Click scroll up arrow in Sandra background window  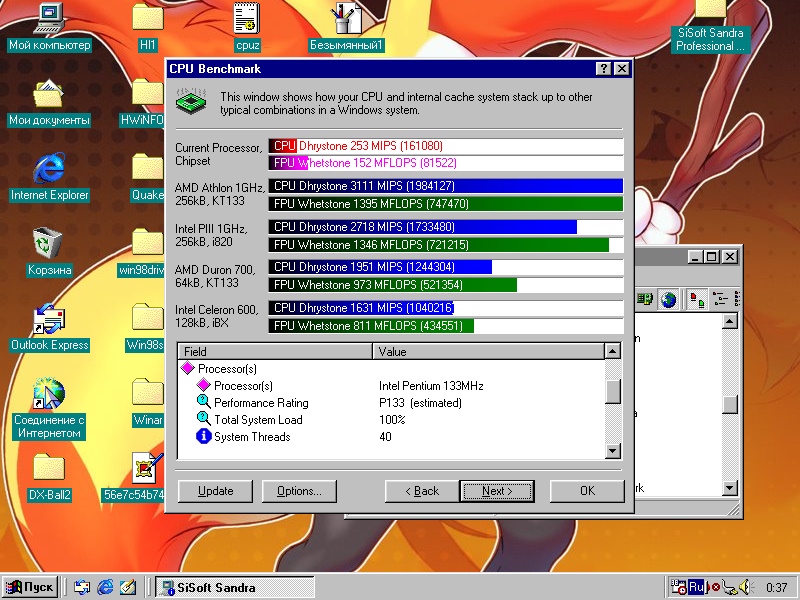[x=730, y=321]
